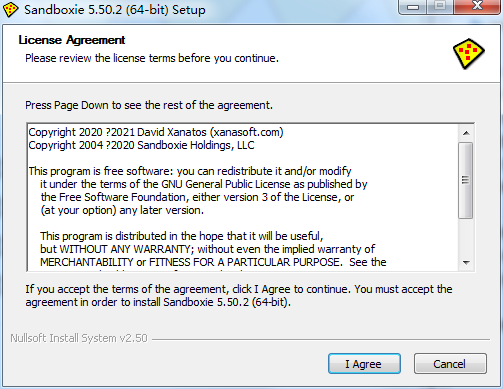
Task: Click the Sandboxie Holdings, LLC copyright line
Action: tap(141, 146)
